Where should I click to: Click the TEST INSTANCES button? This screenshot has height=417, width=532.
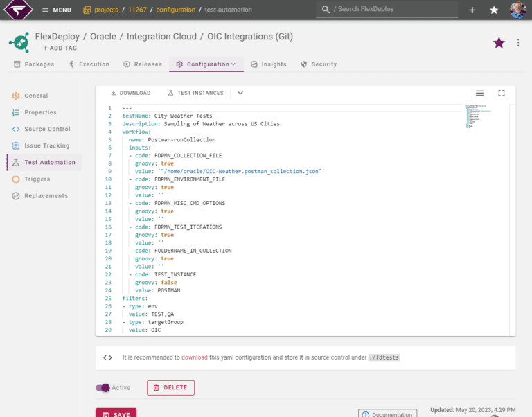195,93
